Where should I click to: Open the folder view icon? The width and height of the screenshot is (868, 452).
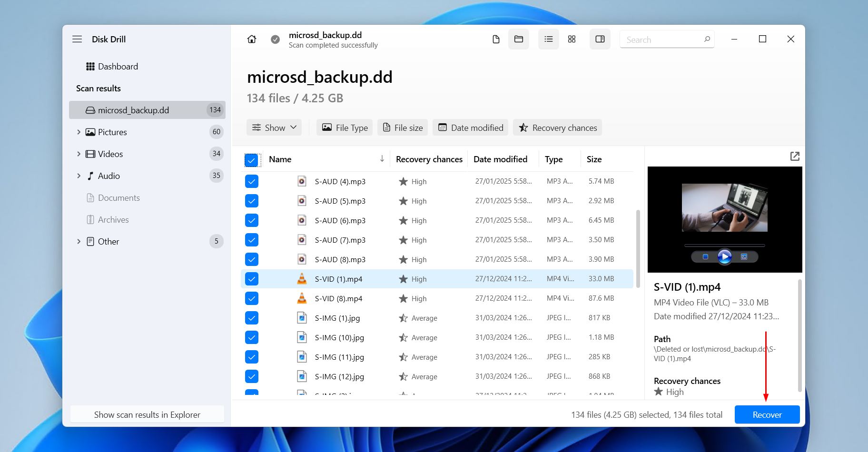tap(518, 39)
